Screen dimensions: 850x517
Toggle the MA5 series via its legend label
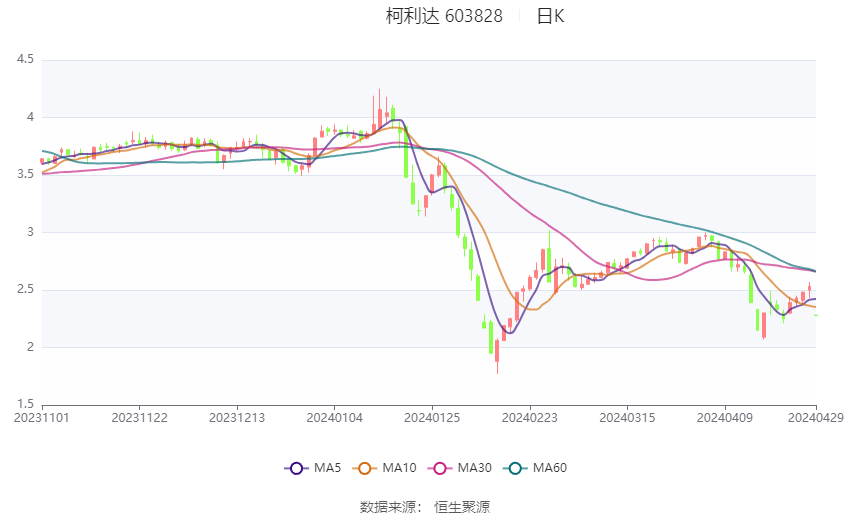(x=326, y=468)
